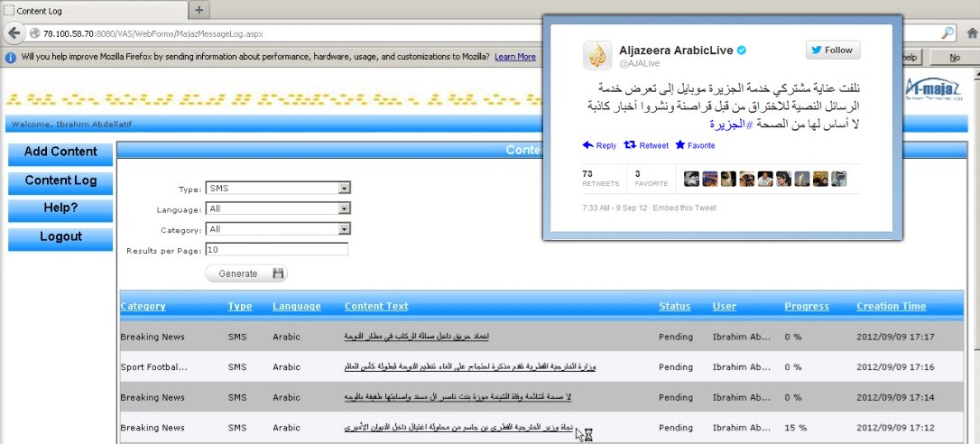Click the Reply arrow icon in tweet
Image resolution: width=980 pixels, height=444 pixels.
588,144
